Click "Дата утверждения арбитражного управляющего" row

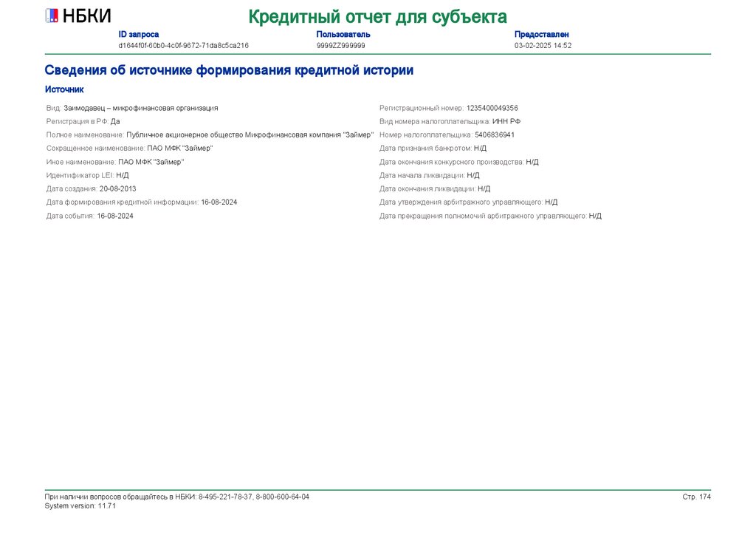(x=469, y=202)
